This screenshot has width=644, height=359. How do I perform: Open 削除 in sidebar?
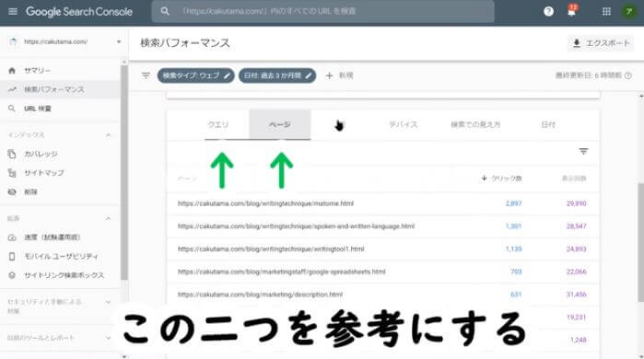click(x=61, y=192)
